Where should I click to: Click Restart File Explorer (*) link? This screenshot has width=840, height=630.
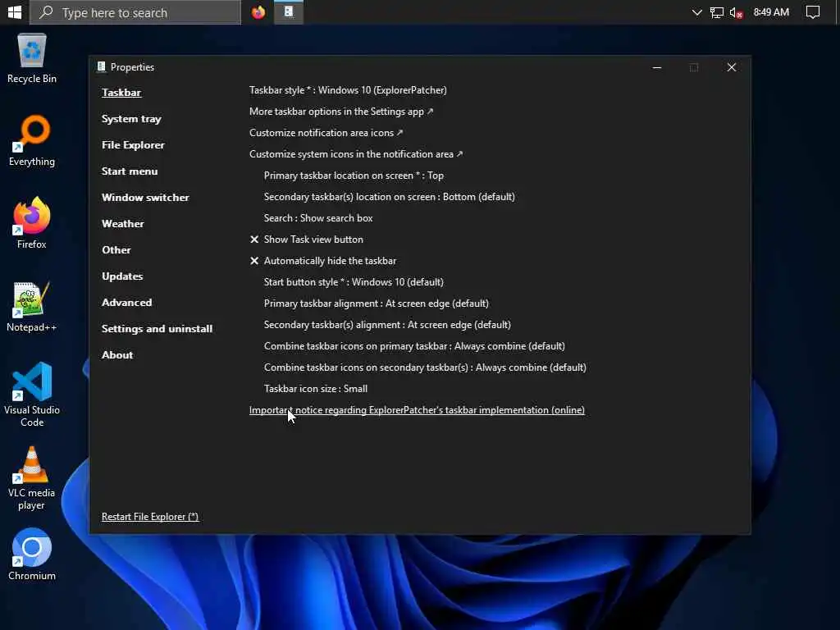[150, 517]
